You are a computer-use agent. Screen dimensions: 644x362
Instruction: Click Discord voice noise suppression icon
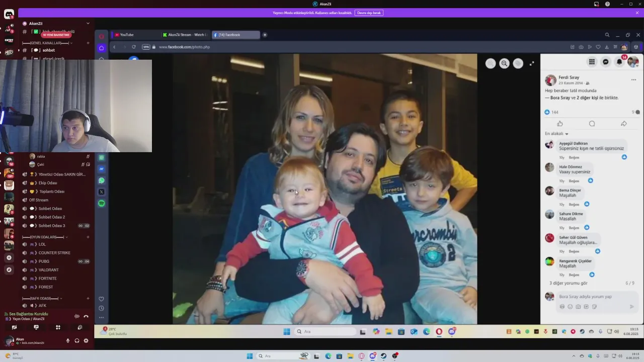[x=77, y=316]
